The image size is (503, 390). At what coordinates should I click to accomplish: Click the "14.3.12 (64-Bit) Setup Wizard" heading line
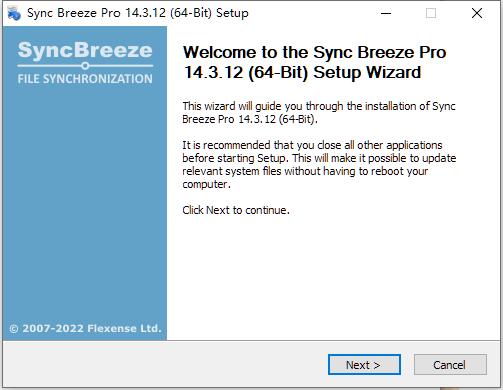[x=302, y=72]
